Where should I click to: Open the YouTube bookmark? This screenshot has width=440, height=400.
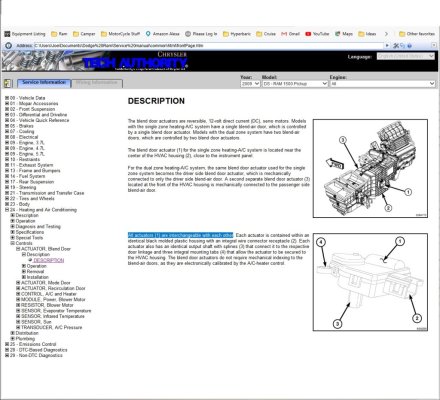click(317, 34)
